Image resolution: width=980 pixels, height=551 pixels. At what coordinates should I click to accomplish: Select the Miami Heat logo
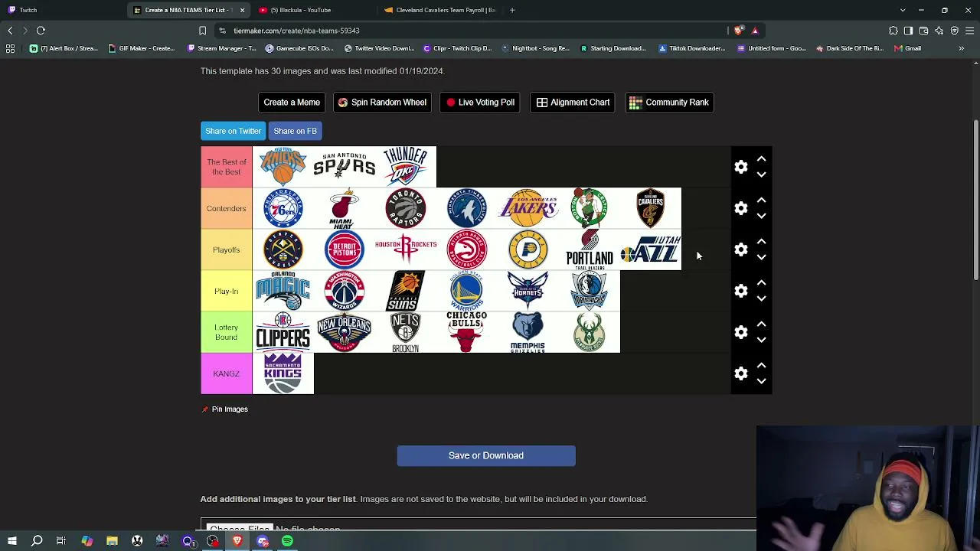click(x=345, y=208)
